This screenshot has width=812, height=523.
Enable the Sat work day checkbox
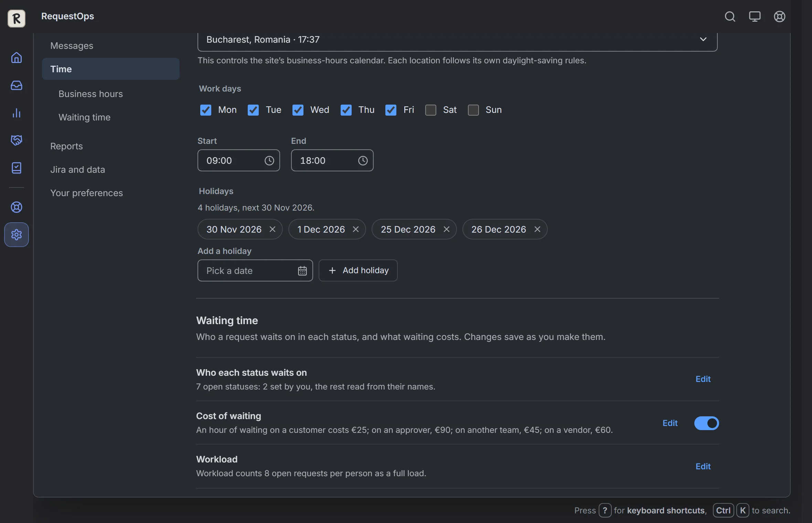(431, 110)
